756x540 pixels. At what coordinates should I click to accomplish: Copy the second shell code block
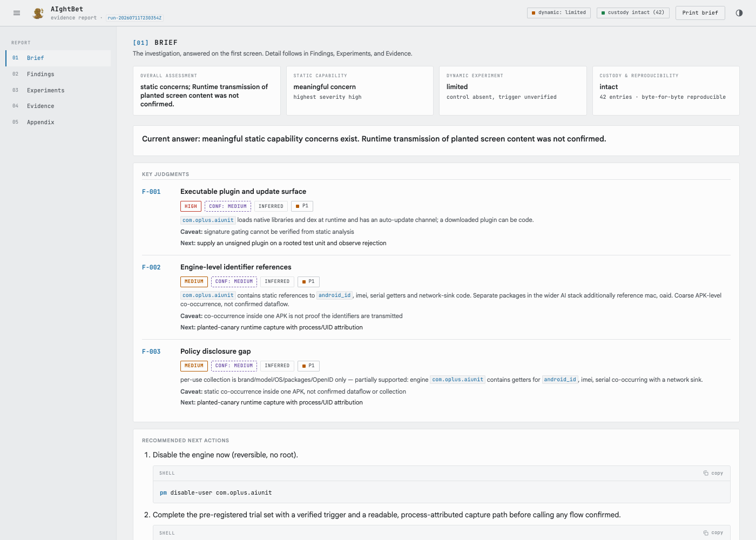click(713, 533)
